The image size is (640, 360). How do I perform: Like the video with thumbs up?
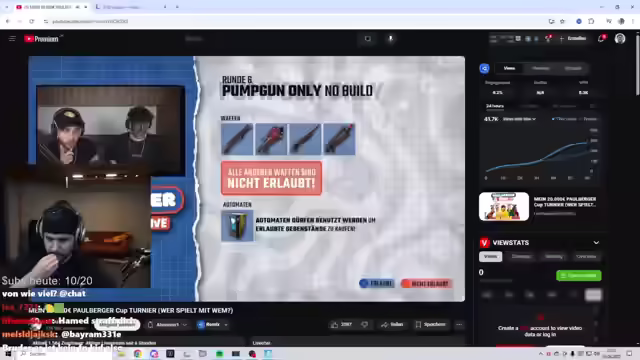point(342,324)
